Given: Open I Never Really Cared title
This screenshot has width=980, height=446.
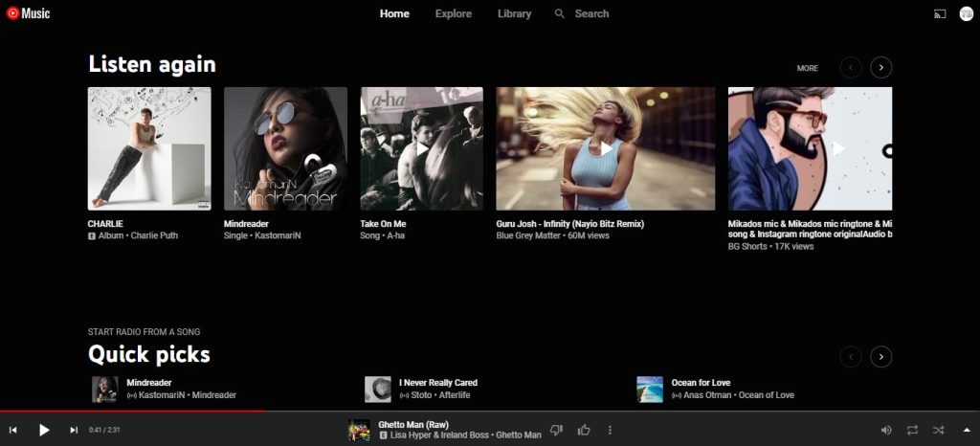Looking at the screenshot, I should [x=438, y=383].
